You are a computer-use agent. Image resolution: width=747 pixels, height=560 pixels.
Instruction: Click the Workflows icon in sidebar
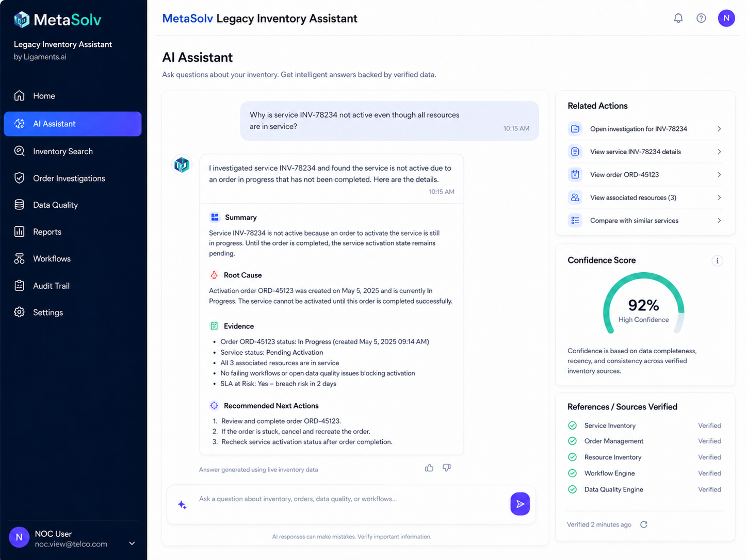pyautogui.click(x=20, y=258)
